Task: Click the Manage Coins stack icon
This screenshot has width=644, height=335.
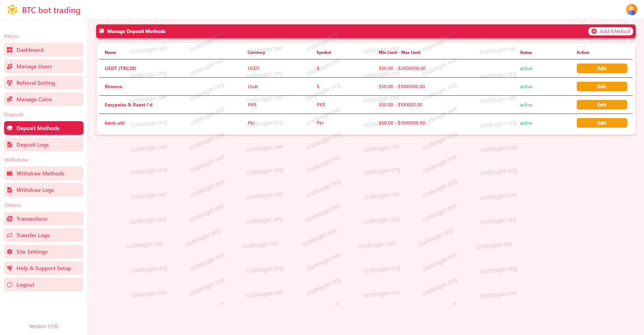Action: pyautogui.click(x=10, y=100)
